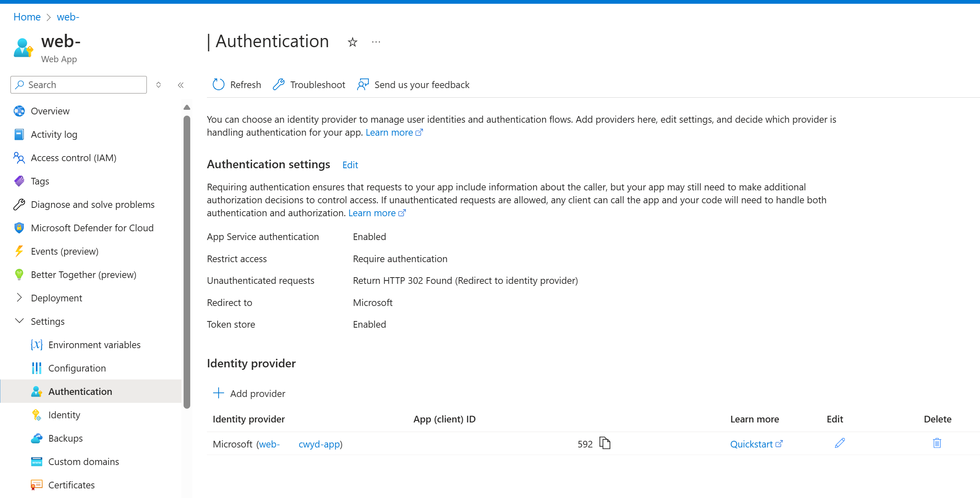Screen dimensions: 980x498
Task: Click the sidebar scroll up arrow
Action: [x=187, y=107]
